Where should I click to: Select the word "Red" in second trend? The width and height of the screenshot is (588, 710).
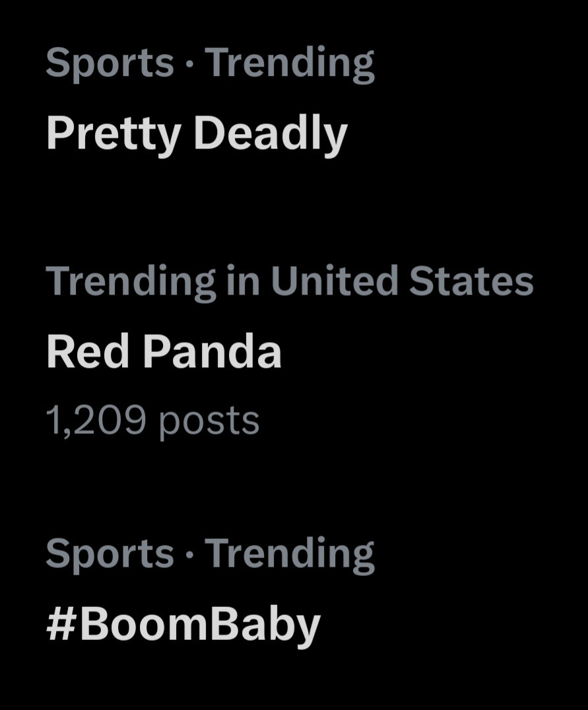(x=88, y=351)
